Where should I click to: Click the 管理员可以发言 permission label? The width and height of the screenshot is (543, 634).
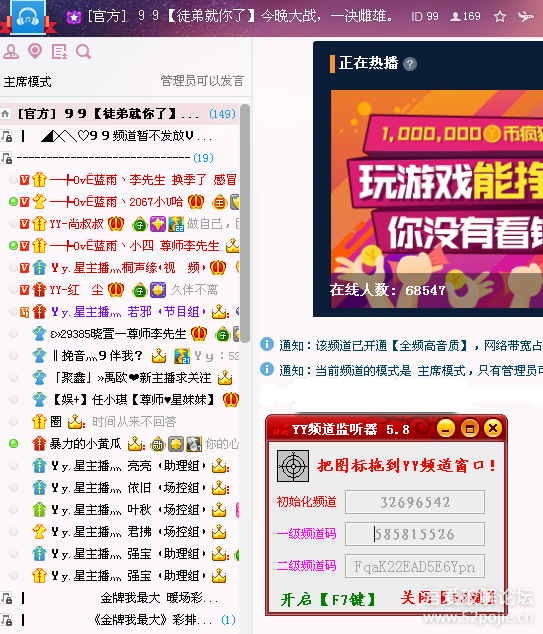tap(202, 81)
